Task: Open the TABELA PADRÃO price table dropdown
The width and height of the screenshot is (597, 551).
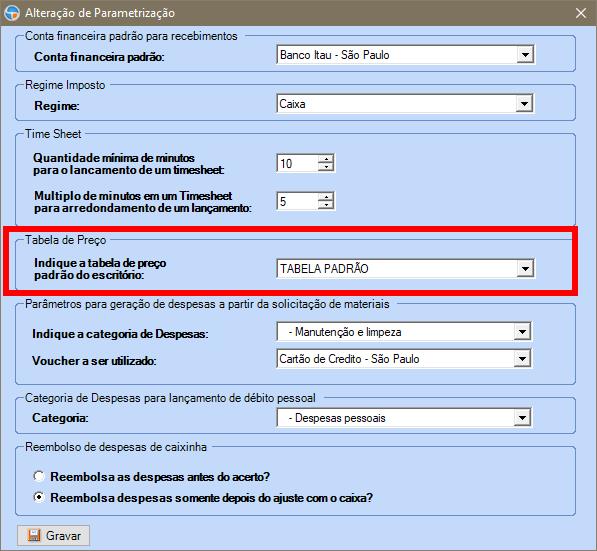Action: pyautogui.click(x=525, y=268)
